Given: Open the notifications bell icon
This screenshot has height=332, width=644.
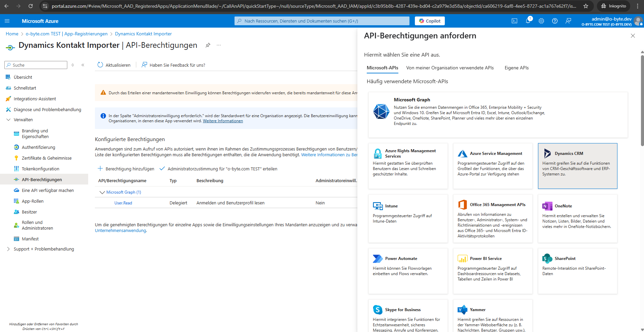Looking at the screenshot, I should [528, 21].
